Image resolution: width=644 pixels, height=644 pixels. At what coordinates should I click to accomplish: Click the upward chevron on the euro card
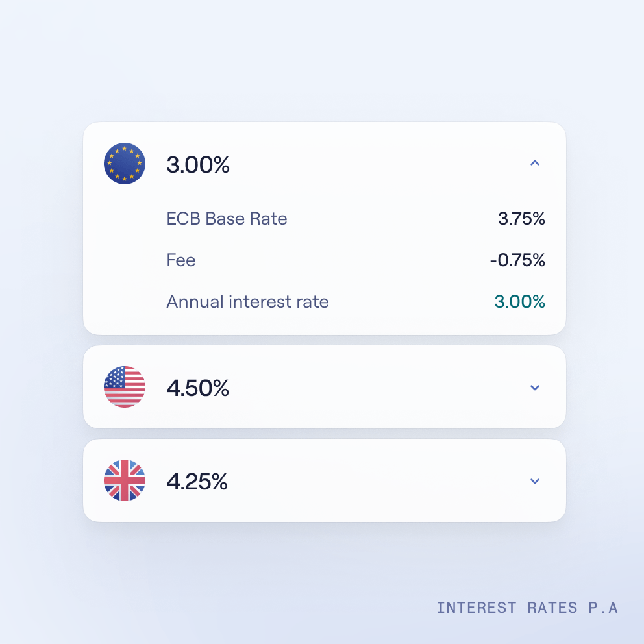click(x=534, y=163)
